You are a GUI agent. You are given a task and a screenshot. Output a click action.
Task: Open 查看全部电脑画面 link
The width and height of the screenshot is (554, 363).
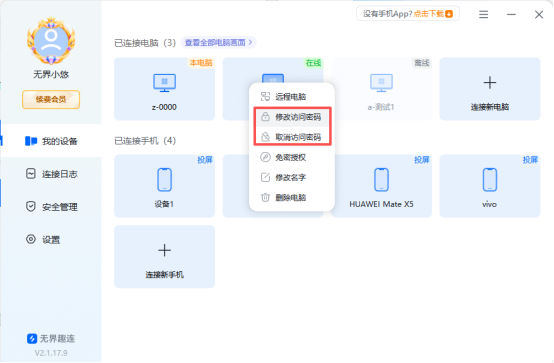coord(218,42)
